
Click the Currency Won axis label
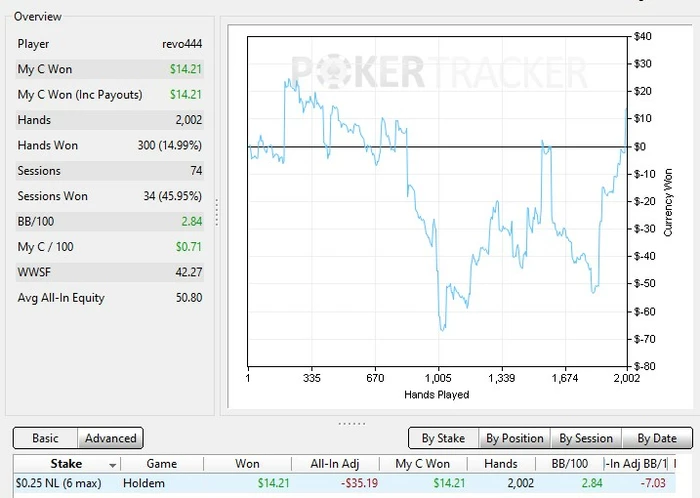point(668,202)
